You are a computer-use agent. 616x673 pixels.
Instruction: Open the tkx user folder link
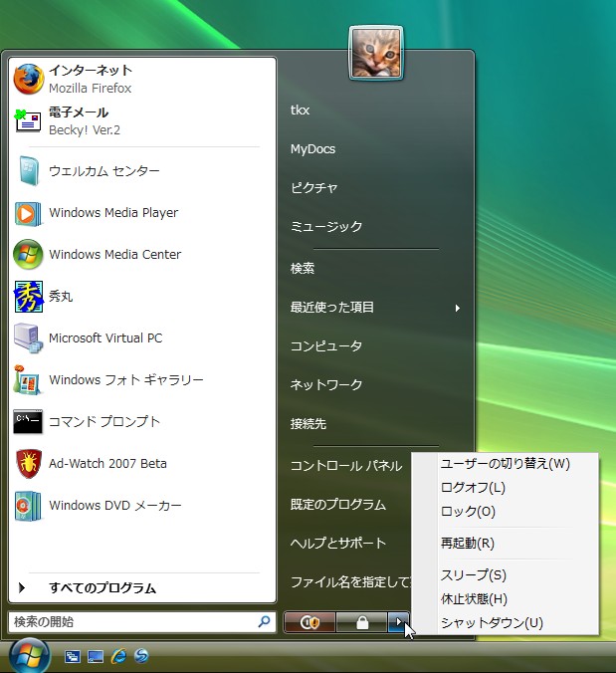300,111
